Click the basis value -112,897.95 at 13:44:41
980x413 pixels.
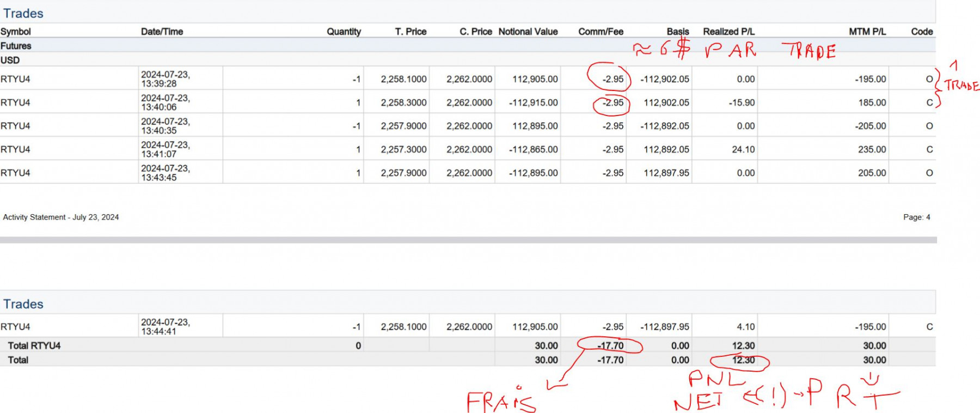point(665,327)
